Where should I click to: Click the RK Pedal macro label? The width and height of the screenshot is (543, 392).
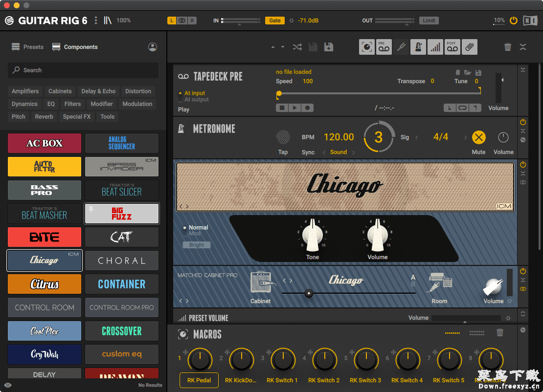[x=199, y=380]
